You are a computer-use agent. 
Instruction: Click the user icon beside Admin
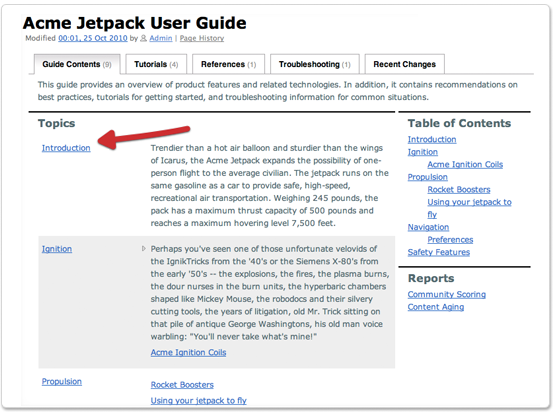point(144,38)
